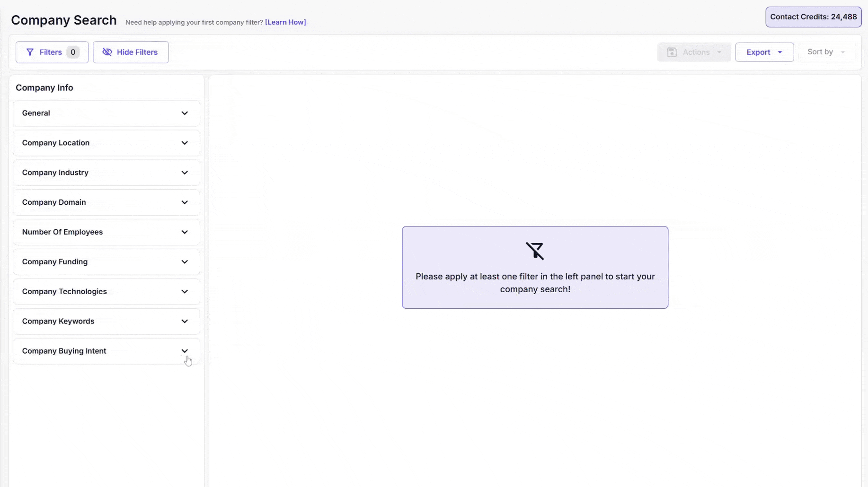Click the crossed-eye Hide Filters icon

pyautogui.click(x=107, y=52)
